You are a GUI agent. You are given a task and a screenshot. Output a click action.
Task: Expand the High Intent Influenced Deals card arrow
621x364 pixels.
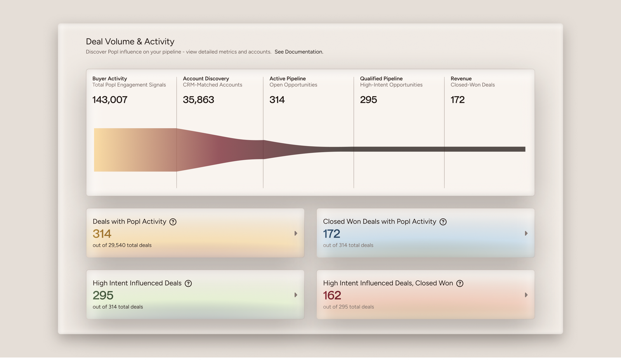[x=296, y=295]
